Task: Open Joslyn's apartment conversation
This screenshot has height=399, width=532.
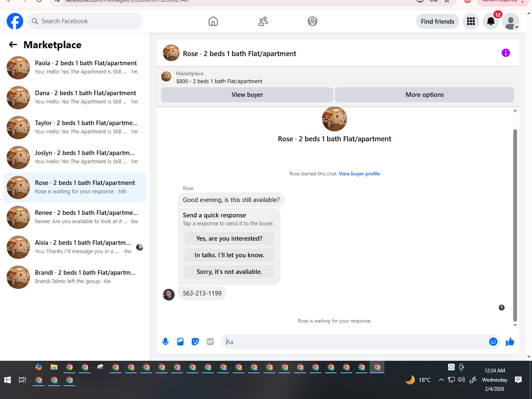Action: (x=75, y=158)
